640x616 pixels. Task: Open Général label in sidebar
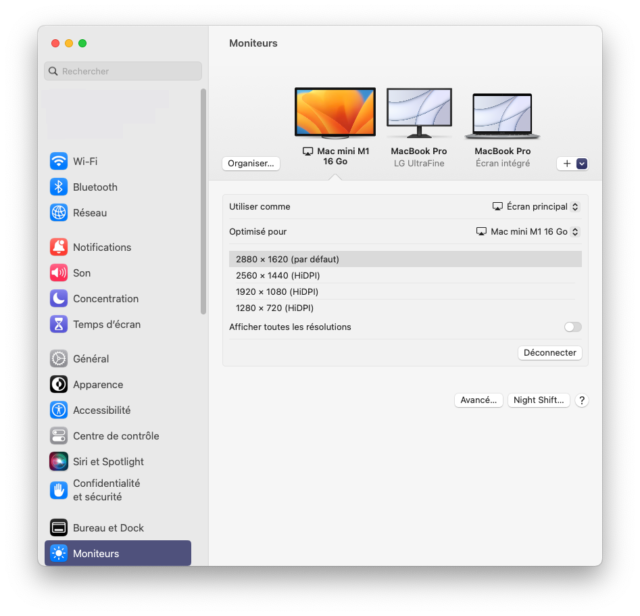(x=91, y=358)
